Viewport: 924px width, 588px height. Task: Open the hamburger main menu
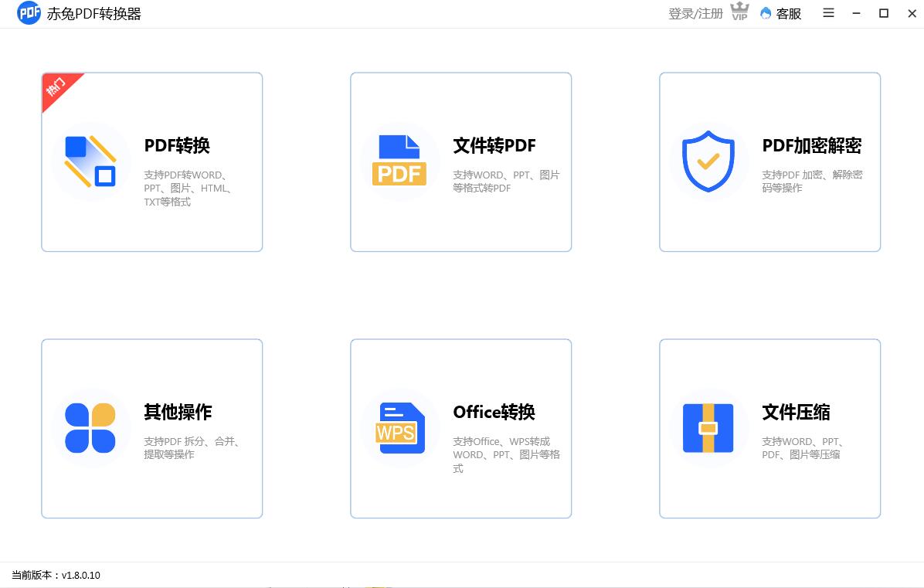[828, 13]
